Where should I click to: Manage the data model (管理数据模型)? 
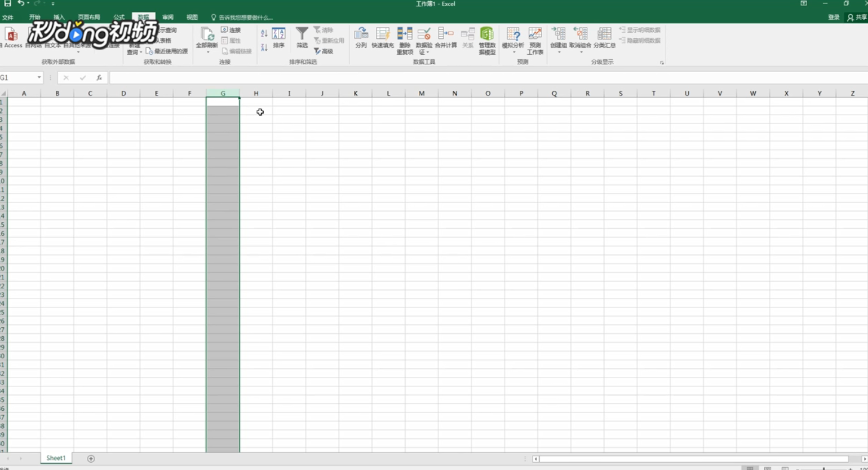pyautogui.click(x=487, y=41)
